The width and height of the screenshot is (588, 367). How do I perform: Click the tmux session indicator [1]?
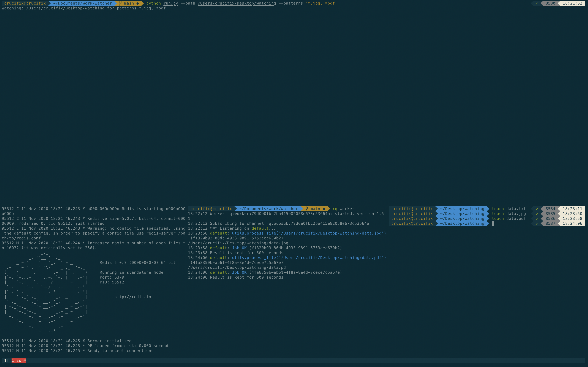[5, 360]
